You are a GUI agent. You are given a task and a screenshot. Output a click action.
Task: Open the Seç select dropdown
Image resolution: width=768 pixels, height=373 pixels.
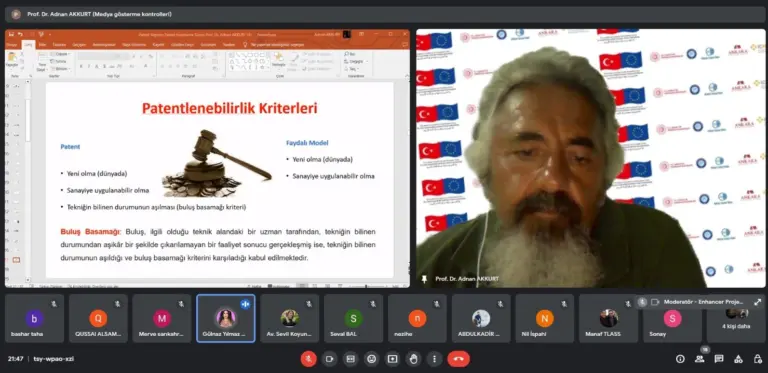pos(353,69)
